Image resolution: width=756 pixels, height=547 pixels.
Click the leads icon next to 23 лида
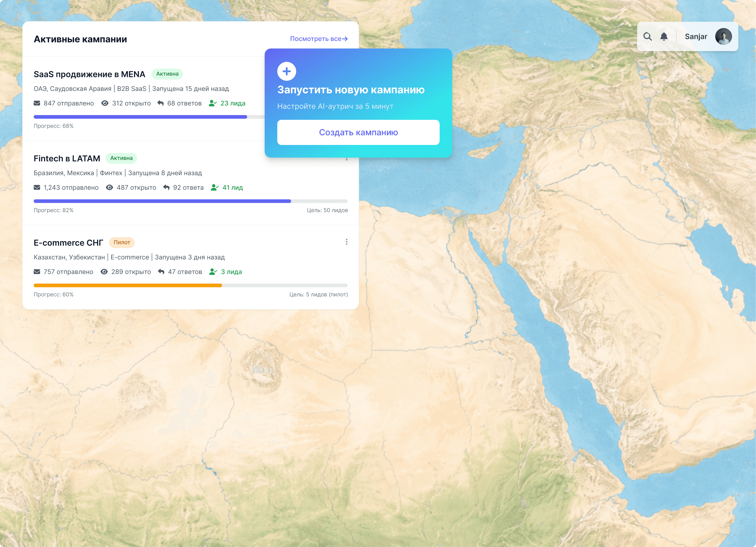coord(213,103)
